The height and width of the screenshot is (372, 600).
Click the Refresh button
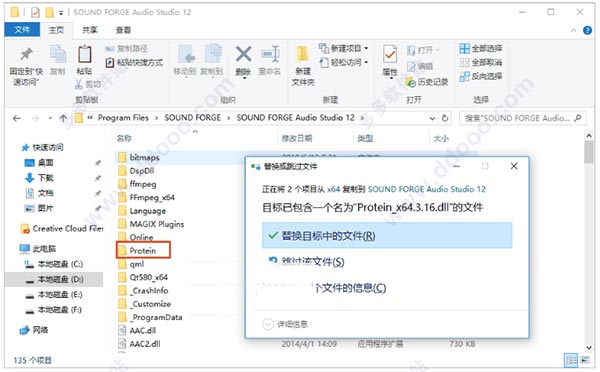pos(445,118)
